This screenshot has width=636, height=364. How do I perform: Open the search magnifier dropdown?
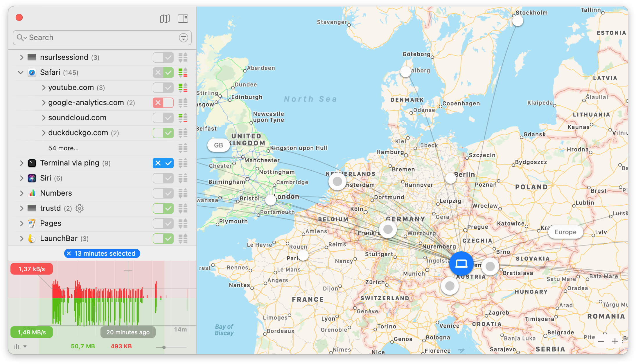(x=22, y=38)
